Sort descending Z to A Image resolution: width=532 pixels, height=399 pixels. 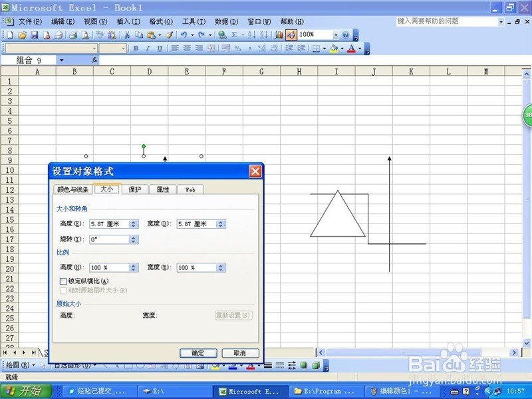coord(263,35)
